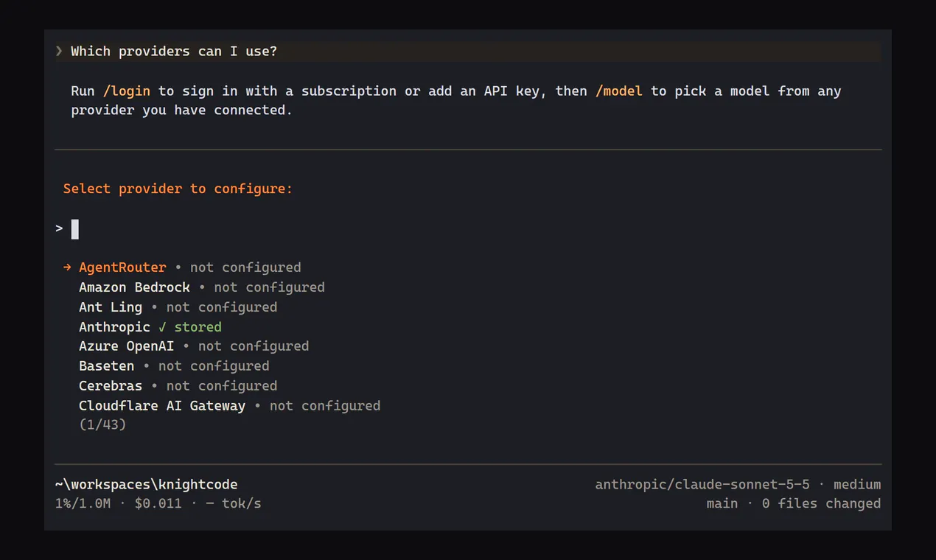Click the "– tok/s" speed readout
Screen dimensions: 936x560
pyautogui.click(x=234, y=504)
